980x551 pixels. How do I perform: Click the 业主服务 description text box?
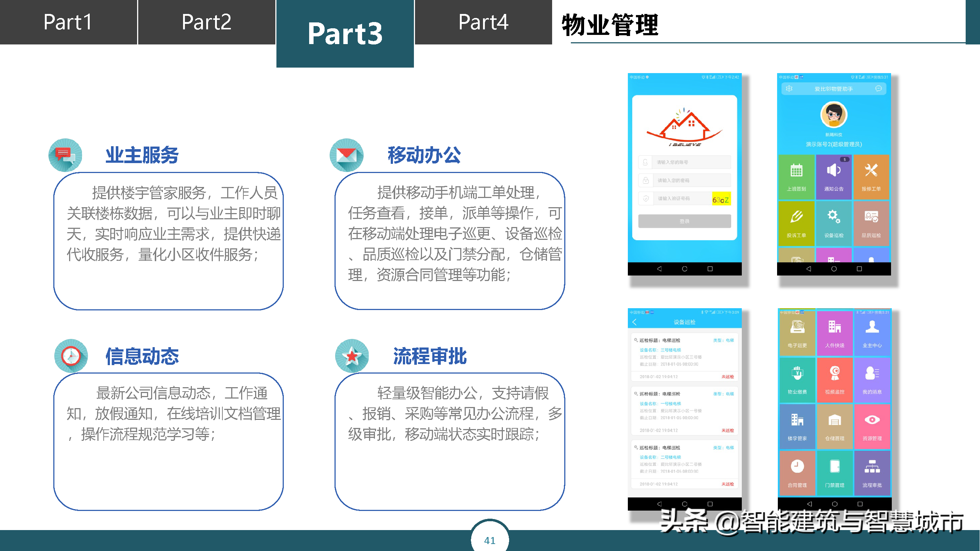point(168,241)
